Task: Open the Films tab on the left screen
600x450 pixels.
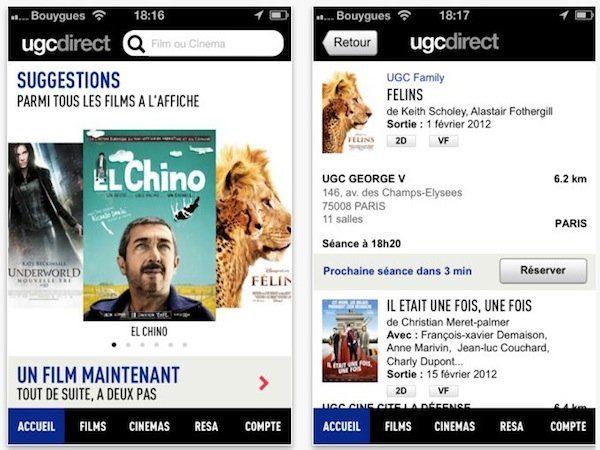Action: tap(93, 426)
